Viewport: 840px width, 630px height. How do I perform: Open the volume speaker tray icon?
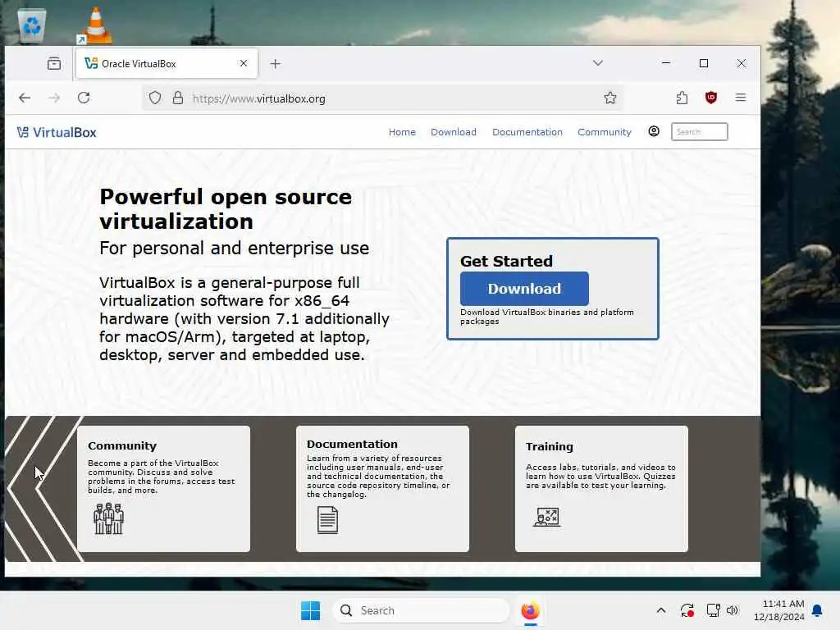pos(733,610)
